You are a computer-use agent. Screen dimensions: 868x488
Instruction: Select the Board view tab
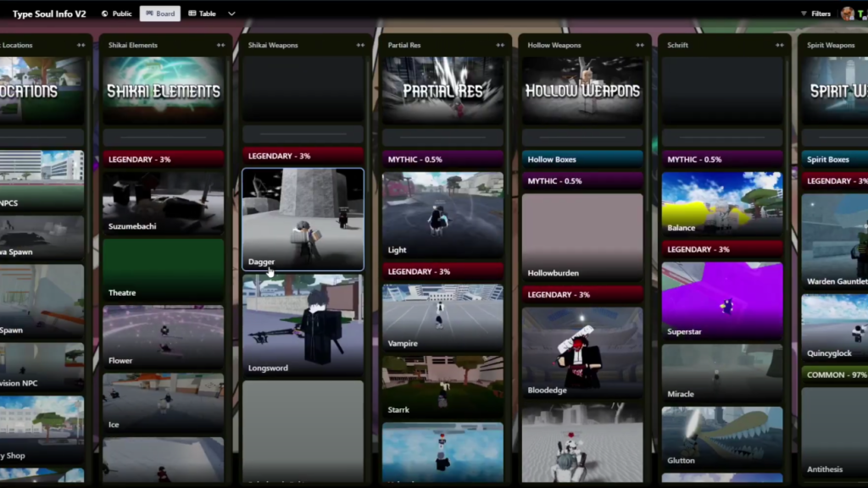(x=160, y=13)
